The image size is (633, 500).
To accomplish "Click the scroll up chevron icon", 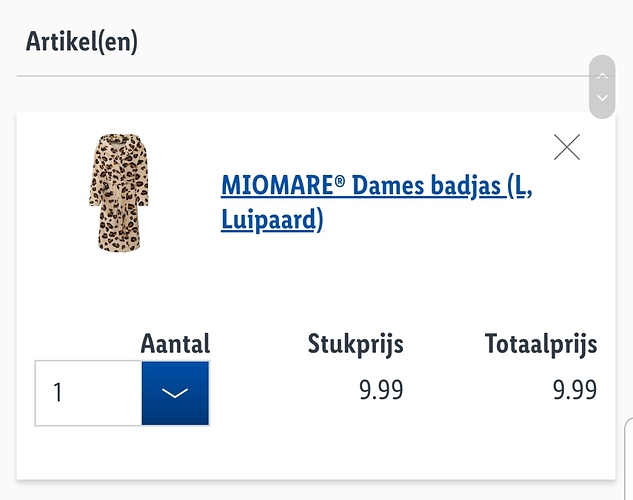I will click(x=602, y=75).
